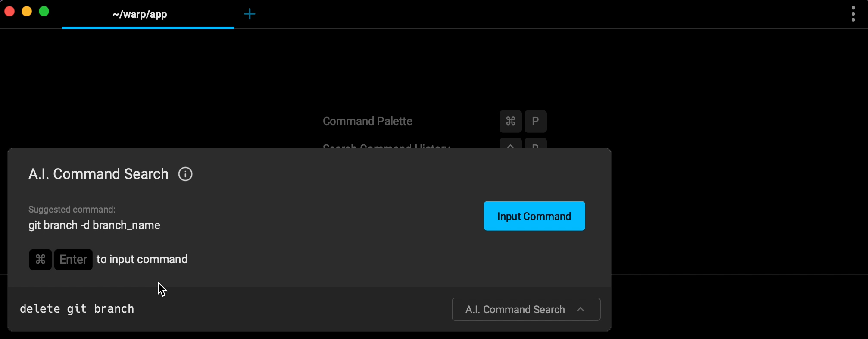
Task: Click the plus icon to open a new tab
Action: [x=250, y=14]
